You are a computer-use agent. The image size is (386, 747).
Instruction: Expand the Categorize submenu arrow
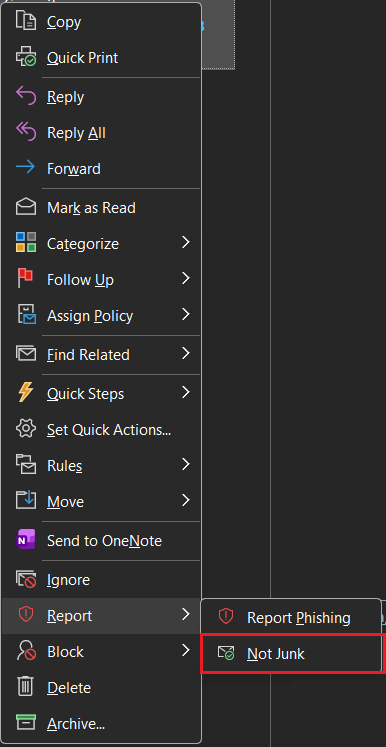coord(186,243)
